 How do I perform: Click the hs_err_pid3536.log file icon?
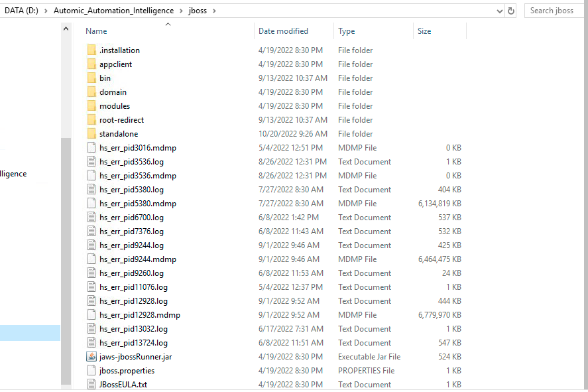pos(91,162)
